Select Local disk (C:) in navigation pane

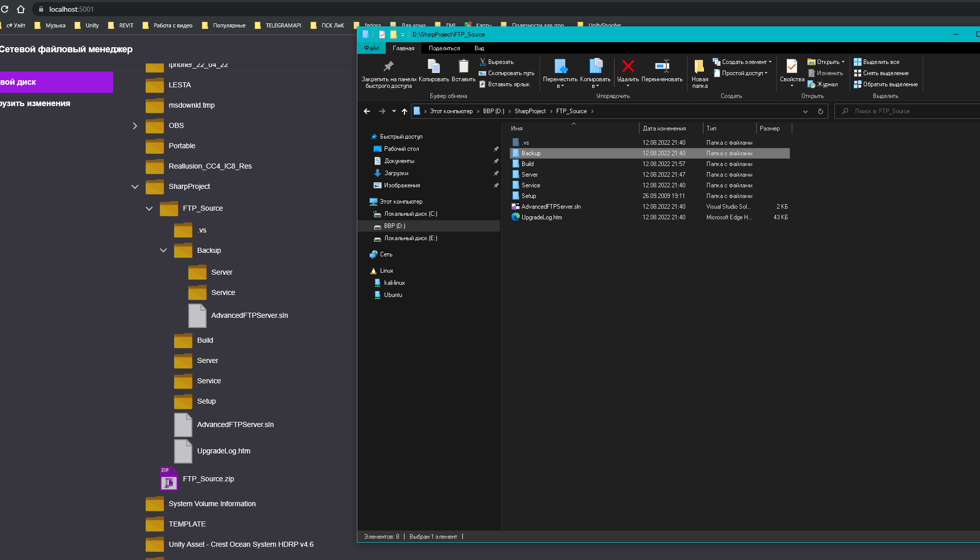point(411,214)
